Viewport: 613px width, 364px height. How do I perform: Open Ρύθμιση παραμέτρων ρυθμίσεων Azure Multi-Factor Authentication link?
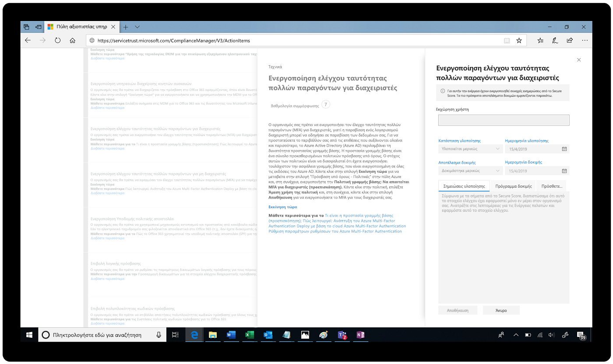[x=335, y=231]
